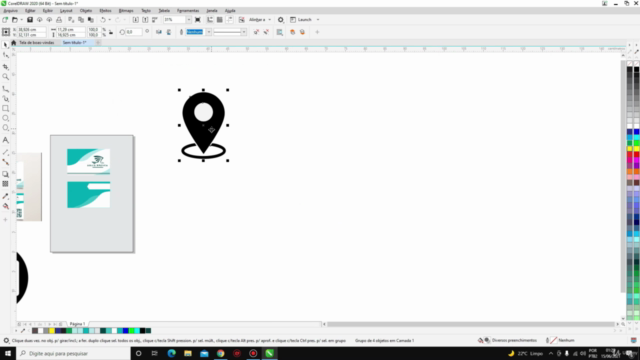The height and width of the screenshot is (360, 640).
Task: Select the Connector tool
Action: coord(5,162)
